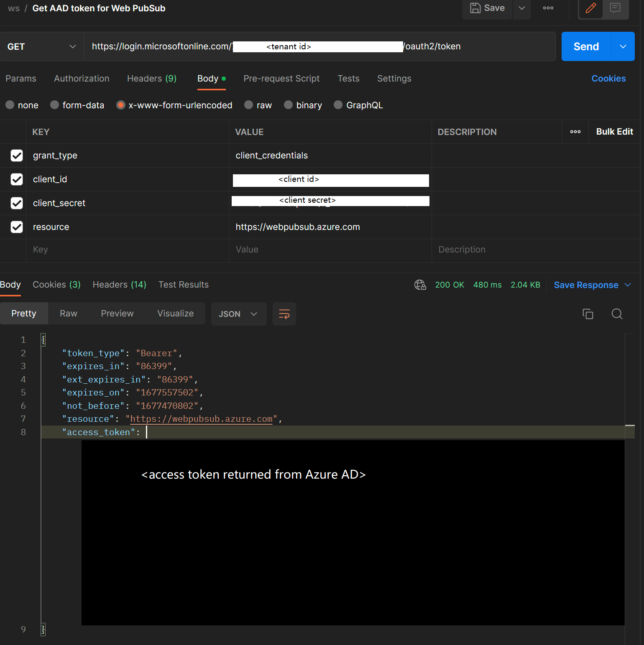Image resolution: width=644 pixels, height=645 pixels.
Task: Expand the JSON format dropdown
Action: pos(238,314)
